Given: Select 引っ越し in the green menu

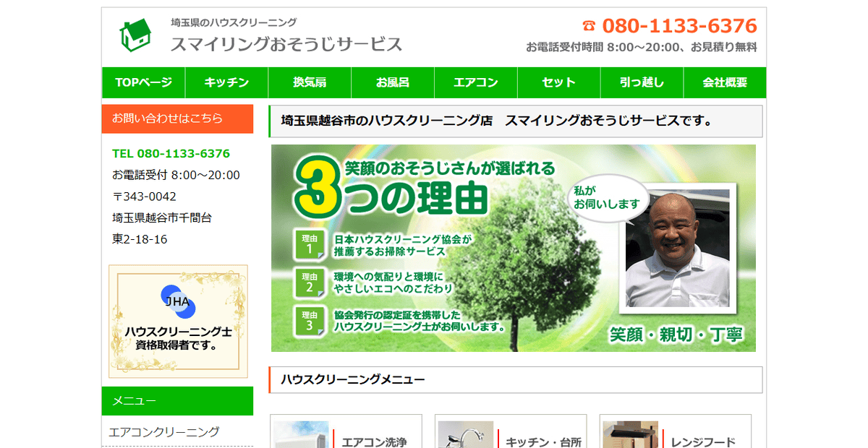Looking at the screenshot, I should 642,82.
